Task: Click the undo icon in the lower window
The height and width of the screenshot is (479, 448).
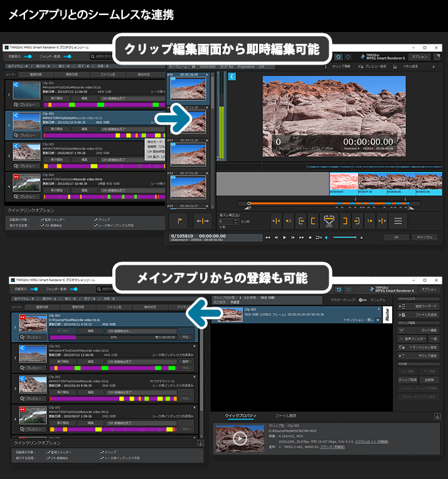Action: [339, 289]
